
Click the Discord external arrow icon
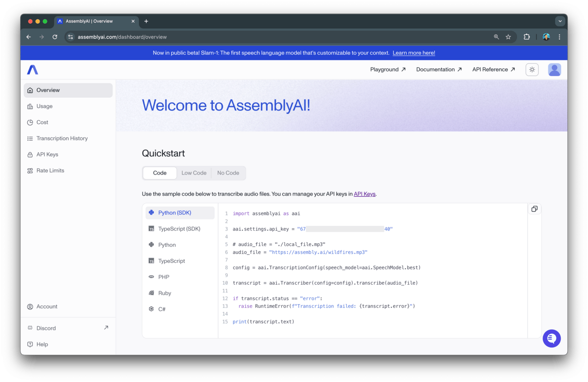click(106, 327)
